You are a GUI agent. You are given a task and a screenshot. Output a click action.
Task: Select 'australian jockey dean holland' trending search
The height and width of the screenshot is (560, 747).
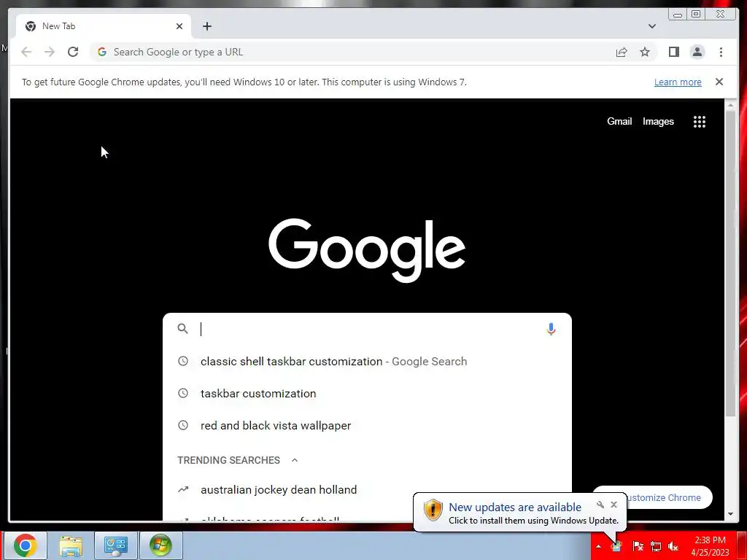[367, 489]
